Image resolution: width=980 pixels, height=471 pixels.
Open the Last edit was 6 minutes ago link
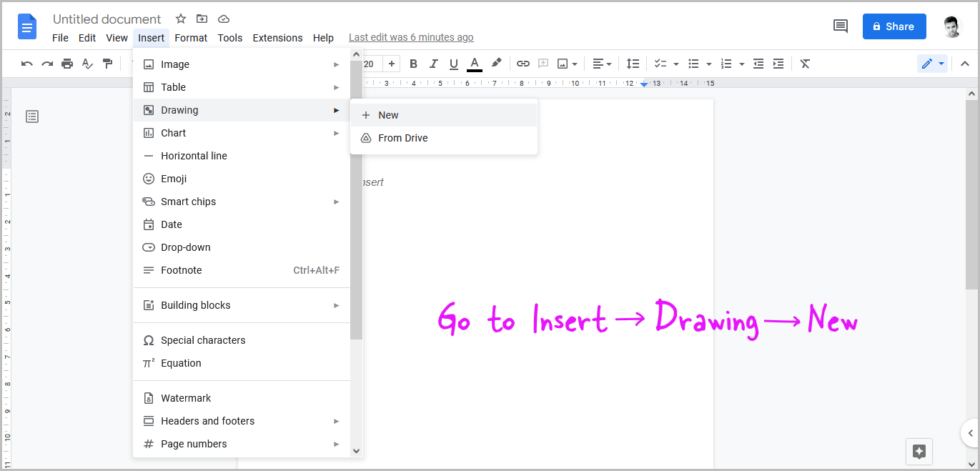pos(411,36)
